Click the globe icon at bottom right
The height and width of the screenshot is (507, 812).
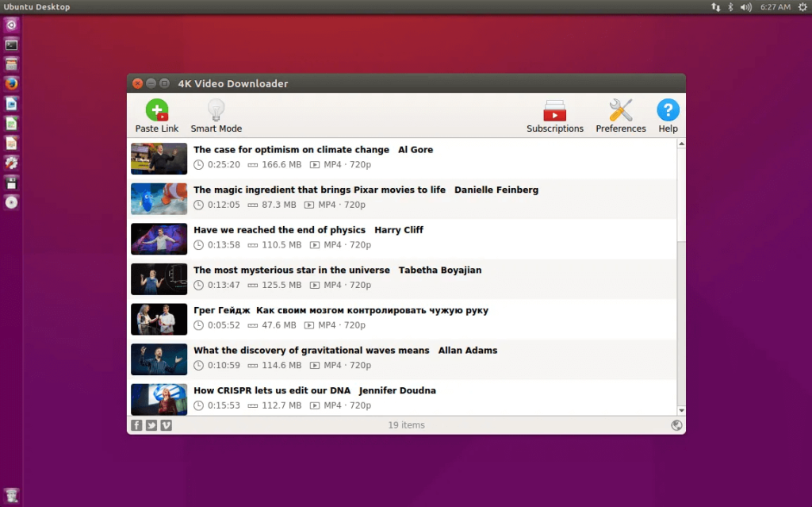(676, 424)
